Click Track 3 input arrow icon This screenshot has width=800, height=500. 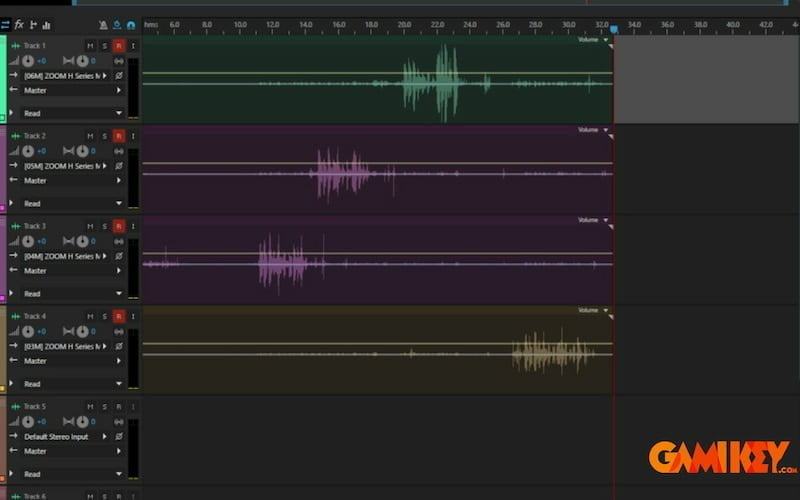coord(14,256)
